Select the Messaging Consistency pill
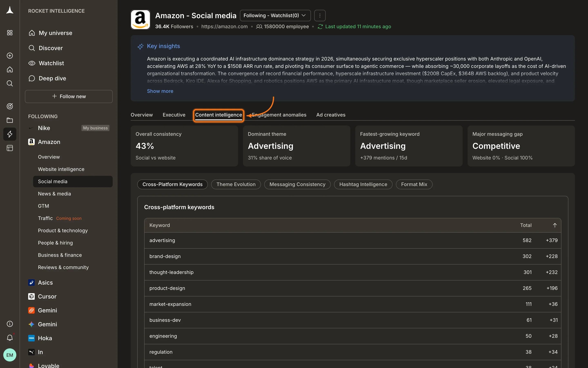This screenshot has width=588, height=368. coord(297,184)
